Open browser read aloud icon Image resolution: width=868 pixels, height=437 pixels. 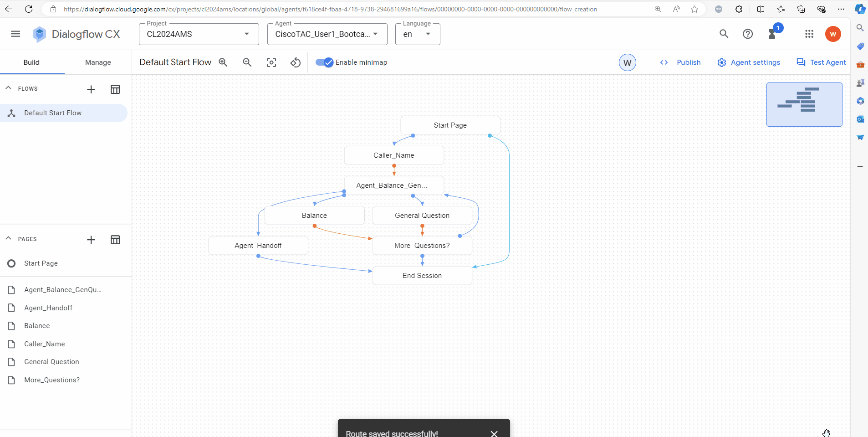[x=676, y=9]
